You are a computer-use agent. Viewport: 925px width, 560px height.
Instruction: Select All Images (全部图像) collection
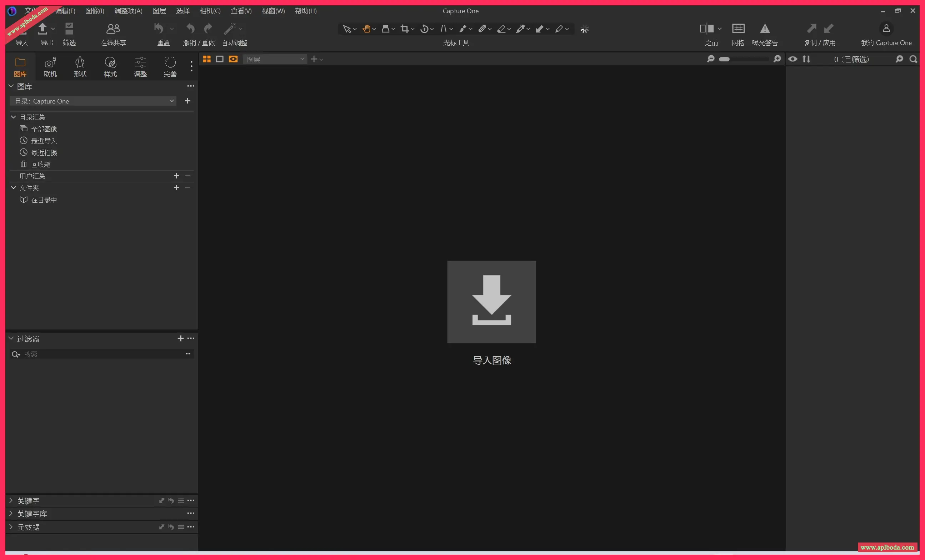(44, 129)
